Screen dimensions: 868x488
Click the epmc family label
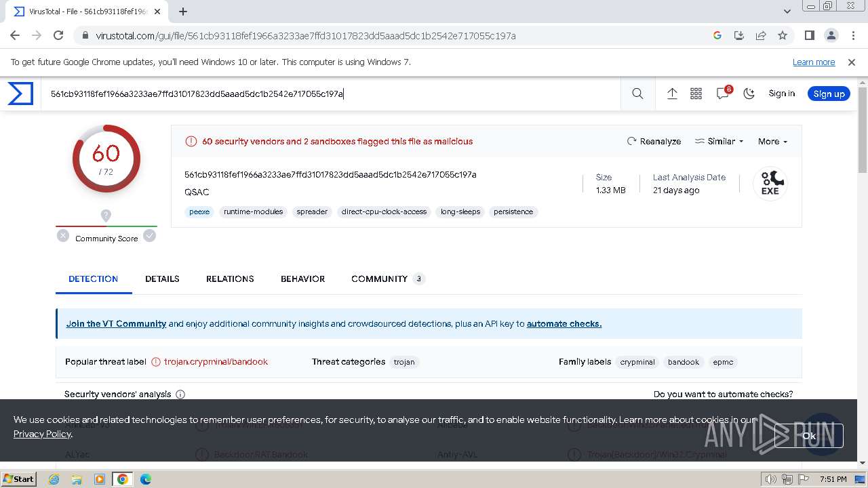point(723,362)
